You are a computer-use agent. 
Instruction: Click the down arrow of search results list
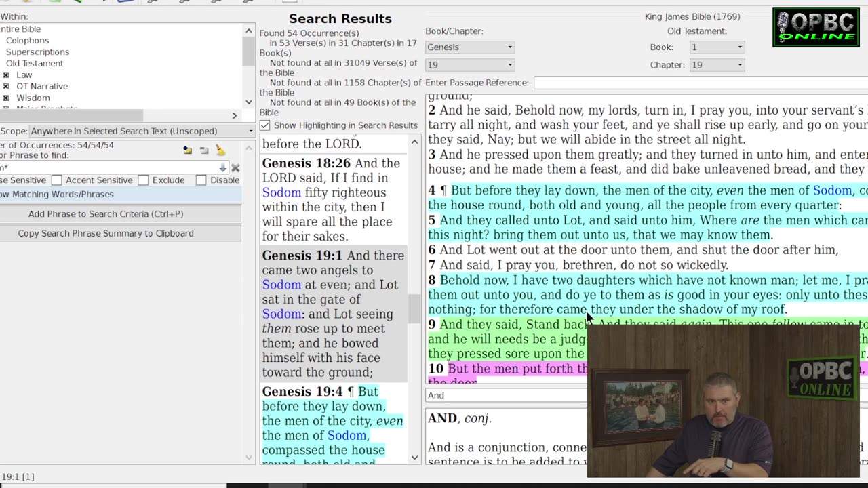(x=414, y=457)
